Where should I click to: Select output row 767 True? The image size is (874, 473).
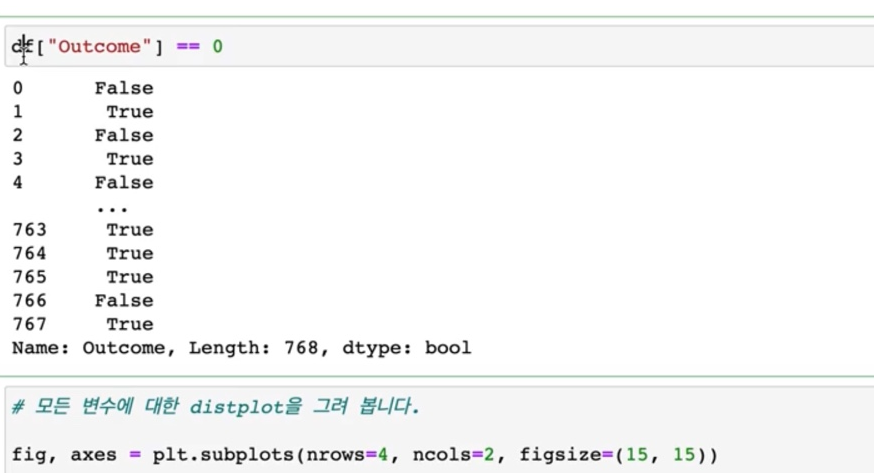coord(83,324)
